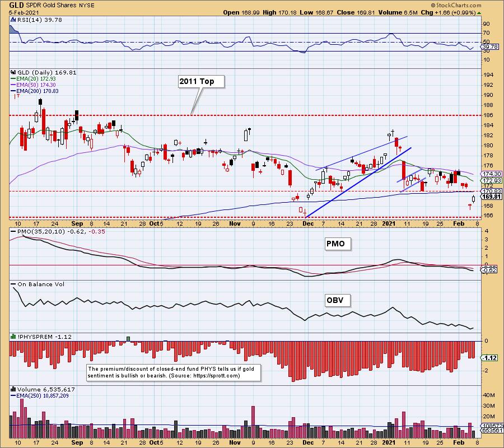This screenshot has width=504, height=448.
Task: Click the RSI(14) 39.78 legend text
Action: point(40,20)
